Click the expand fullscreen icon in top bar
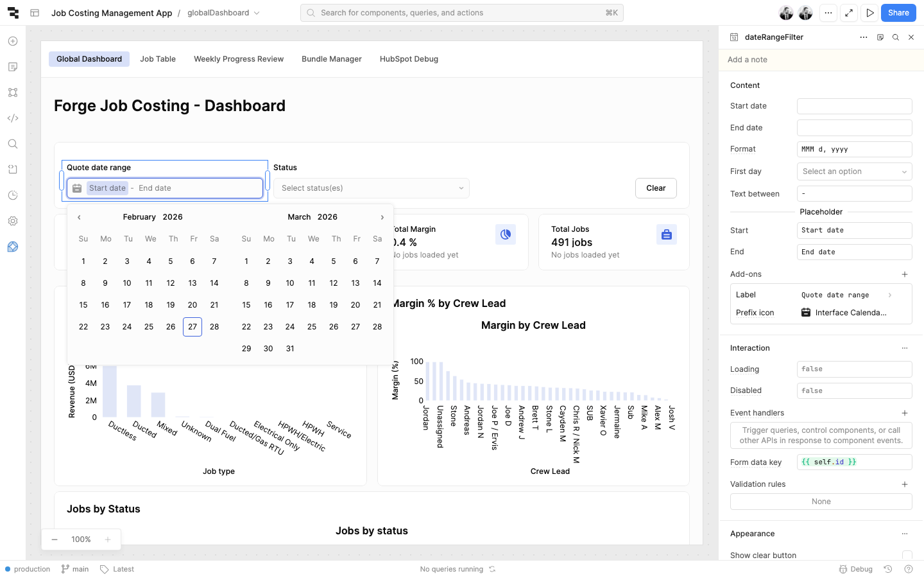This screenshot has height=578, width=924. (x=849, y=13)
